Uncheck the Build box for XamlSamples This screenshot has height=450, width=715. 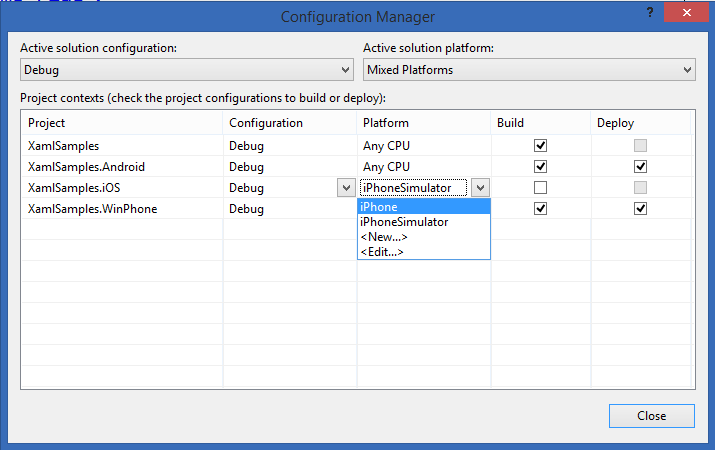pos(540,145)
